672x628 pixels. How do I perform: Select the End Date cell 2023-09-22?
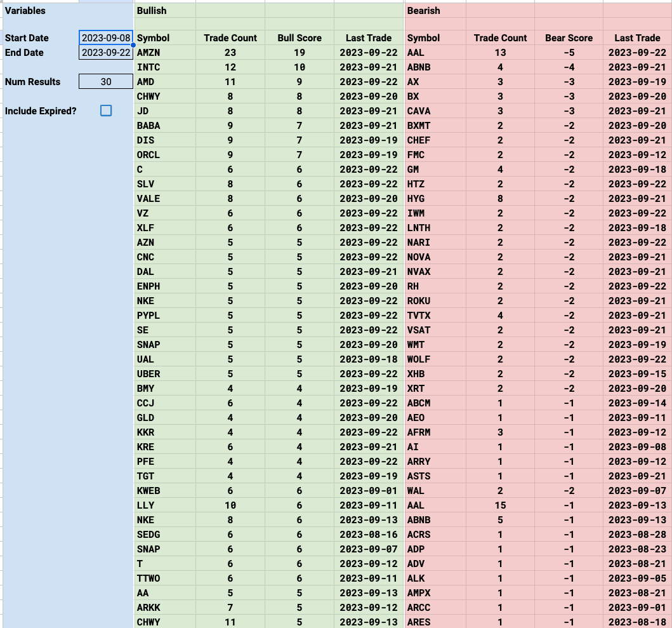(x=106, y=52)
